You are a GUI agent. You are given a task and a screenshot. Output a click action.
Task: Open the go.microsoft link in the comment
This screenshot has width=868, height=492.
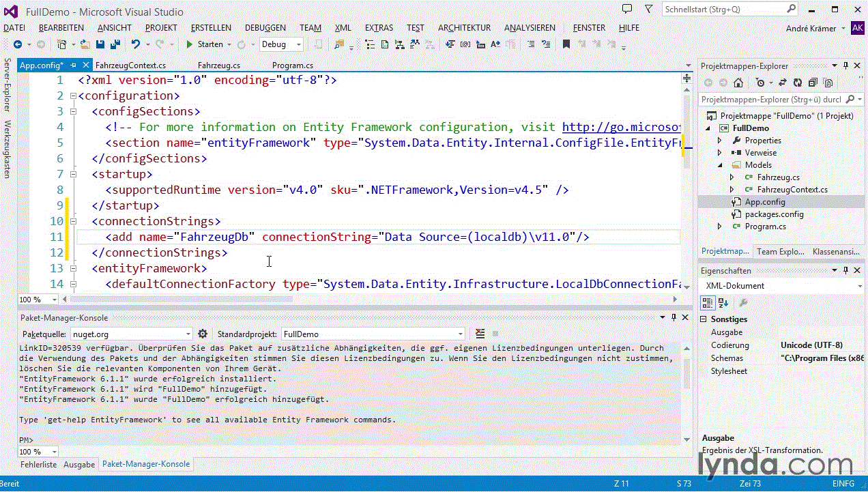[x=621, y=127]
